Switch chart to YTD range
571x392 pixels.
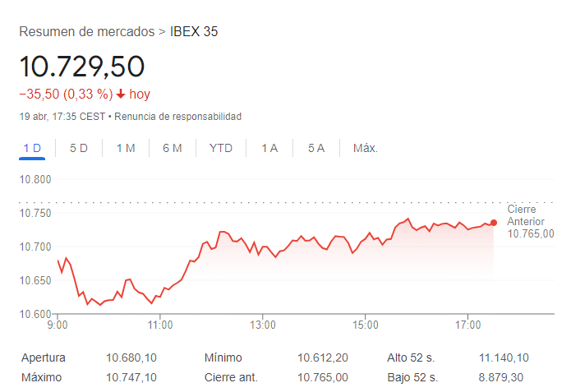pos(221,148)
